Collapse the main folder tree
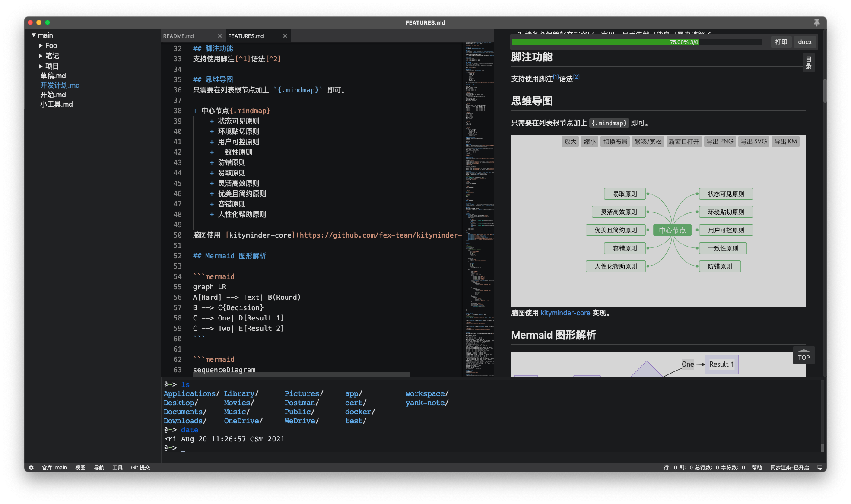 (34, 35)
